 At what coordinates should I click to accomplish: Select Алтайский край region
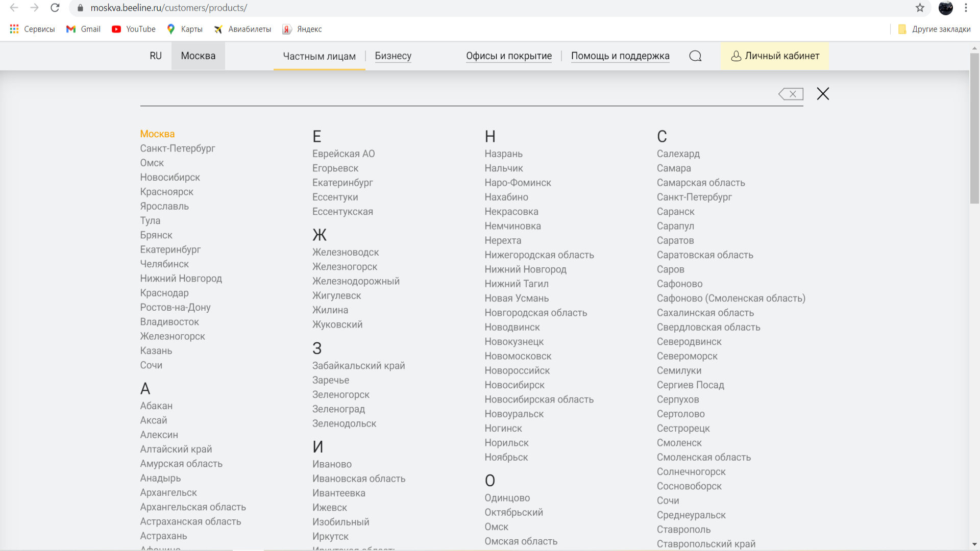(176, 449)
